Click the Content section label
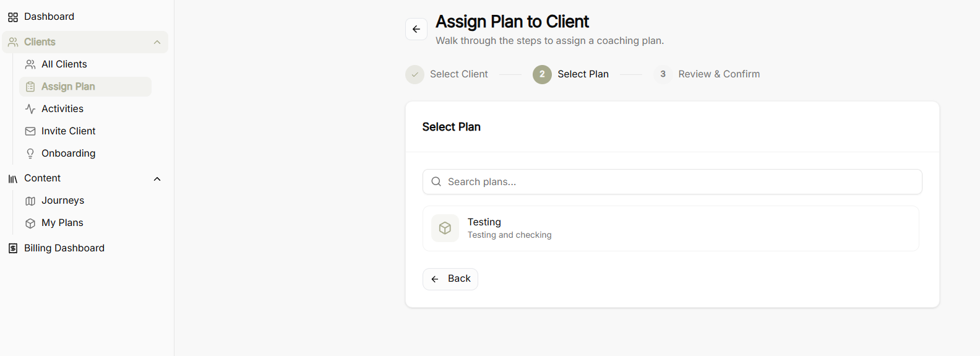 click(42, 178)
